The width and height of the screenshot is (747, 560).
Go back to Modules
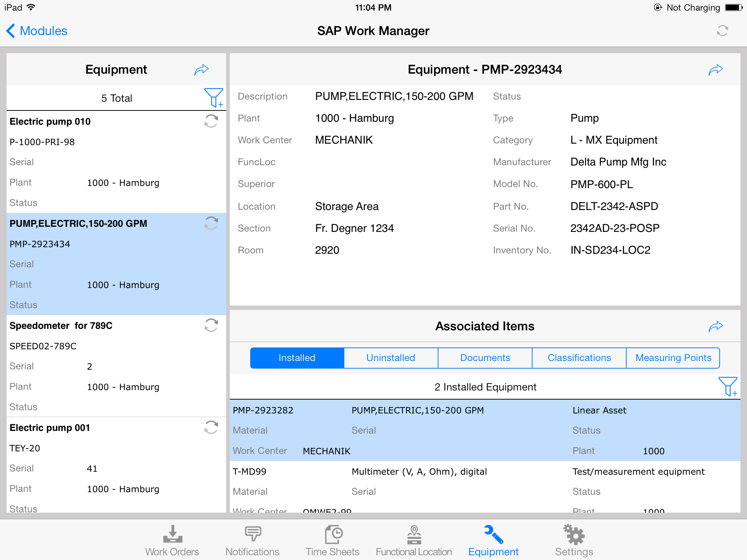37,31
